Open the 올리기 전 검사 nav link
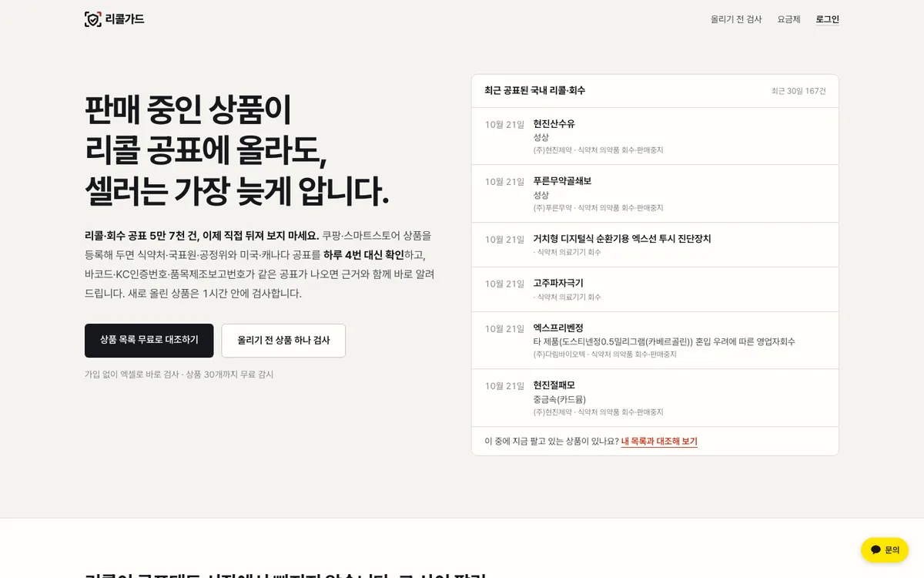 coord(736,19)
